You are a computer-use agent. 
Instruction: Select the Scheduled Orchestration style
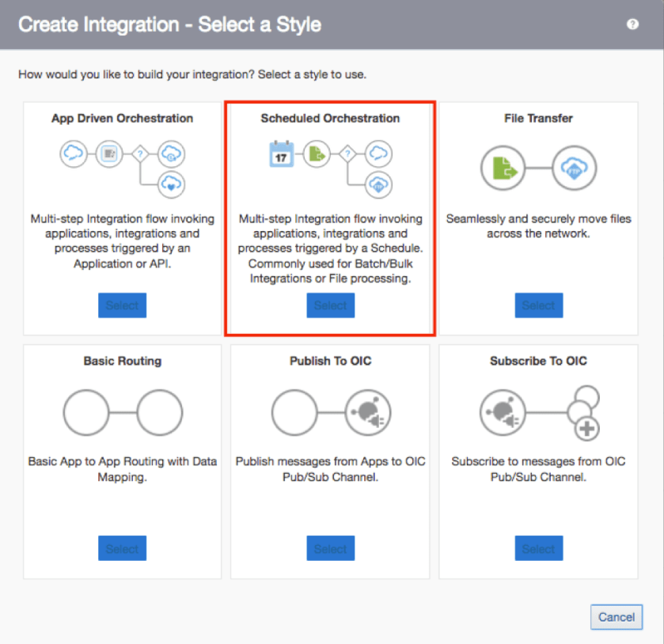[x=330, y=305]
